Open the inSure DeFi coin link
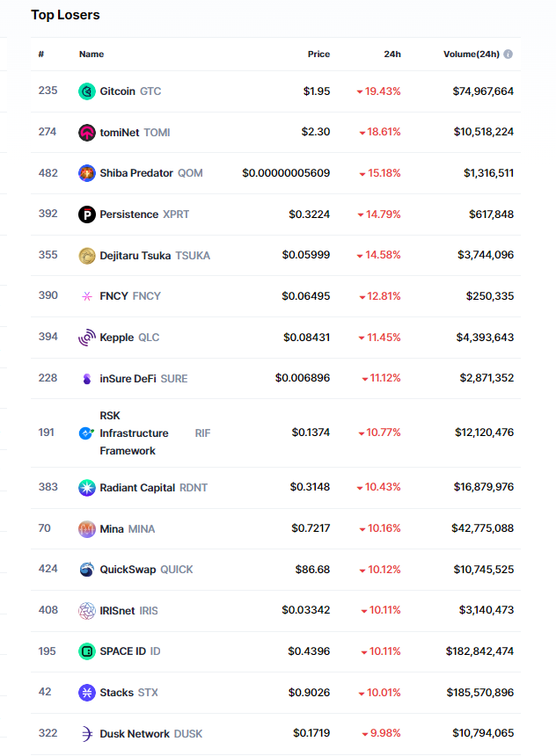Image resolution: width=556 pixels, height=756 pixels. (128, 379)
